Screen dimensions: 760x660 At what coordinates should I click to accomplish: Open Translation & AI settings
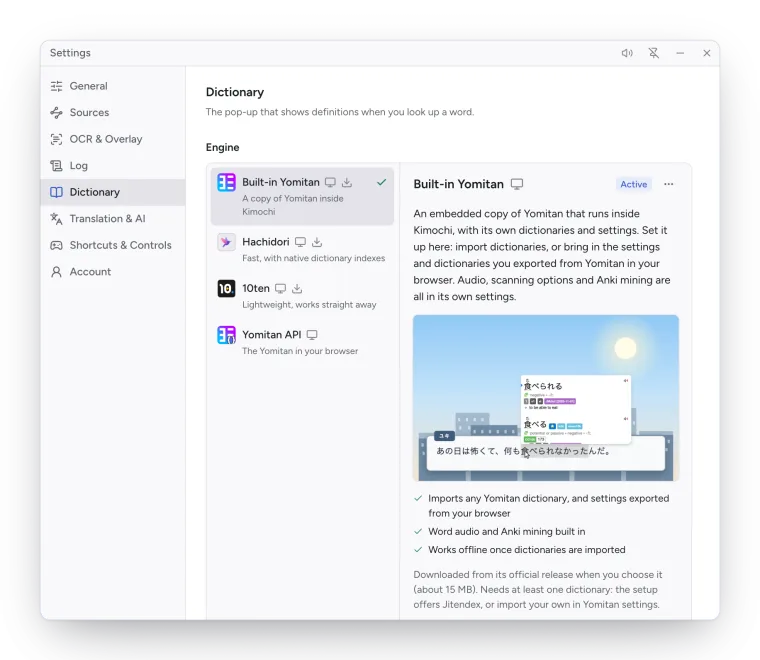coord(113,219)
